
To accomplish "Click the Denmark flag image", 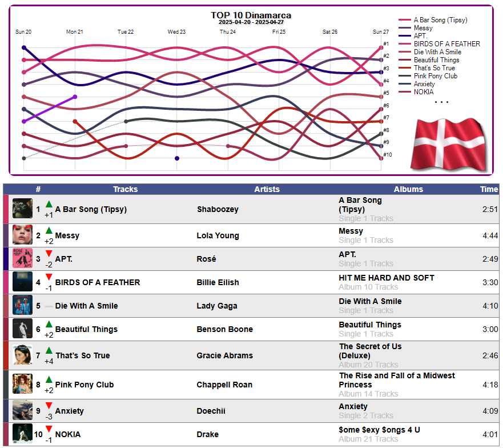I will (x=449, y=145).
